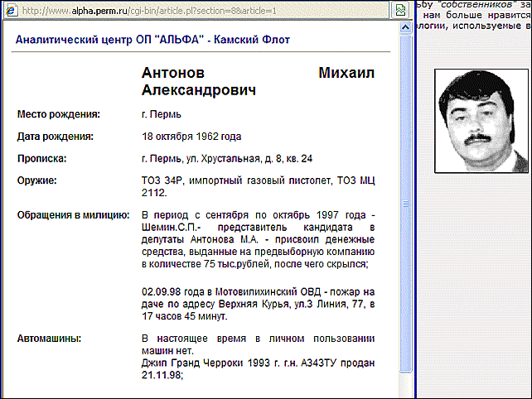The image size is (532, 399).
Task: Click the scroll up arrow of the popup
Action: [x=404, y=29]
